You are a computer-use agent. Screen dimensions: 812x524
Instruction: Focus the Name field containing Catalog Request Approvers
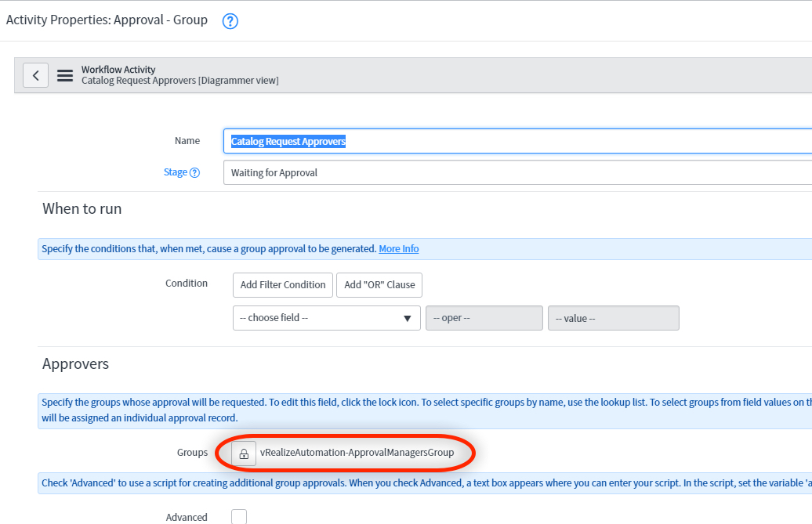click(517, 142)
